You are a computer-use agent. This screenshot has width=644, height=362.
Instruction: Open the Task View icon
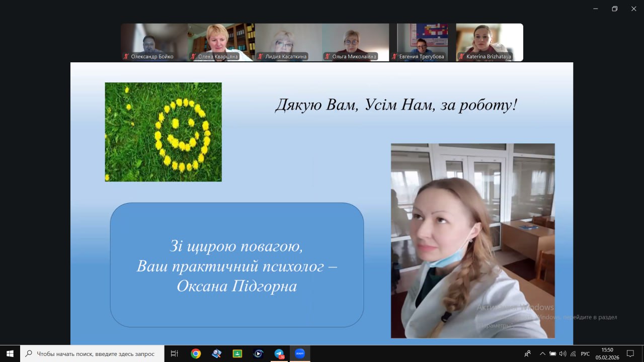tap(175, 353)
